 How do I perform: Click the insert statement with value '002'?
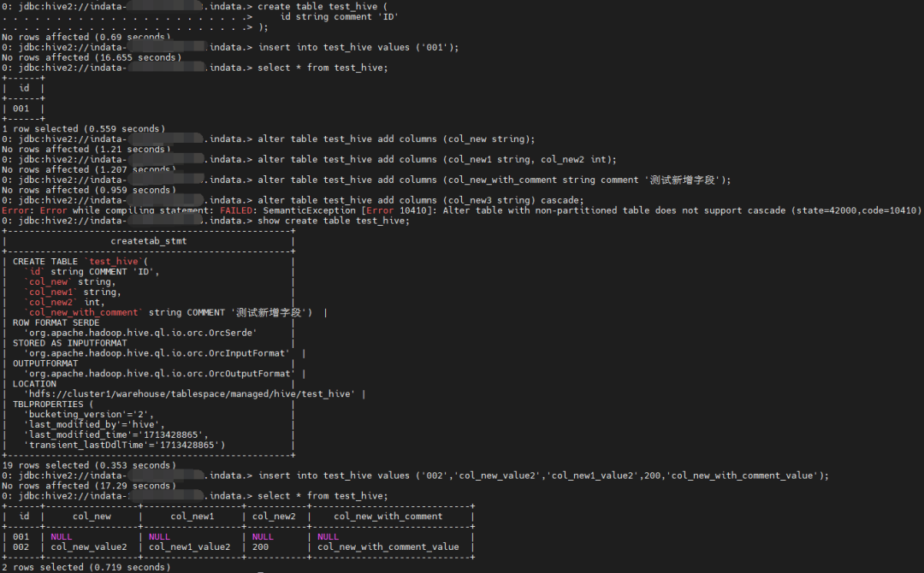(x=543, y=476)
